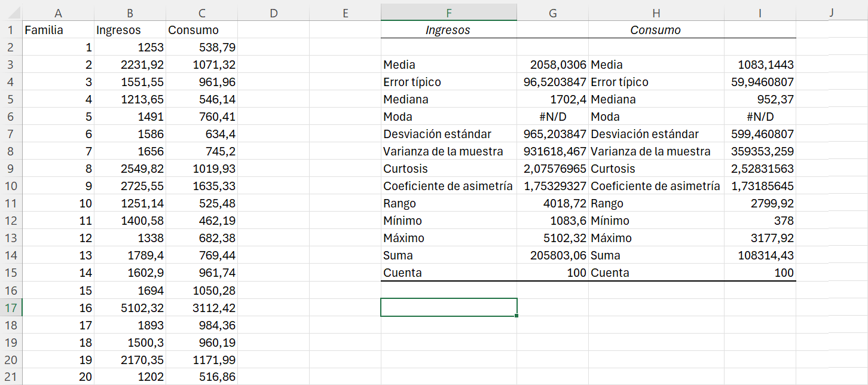Select column F header

(448, 13)
